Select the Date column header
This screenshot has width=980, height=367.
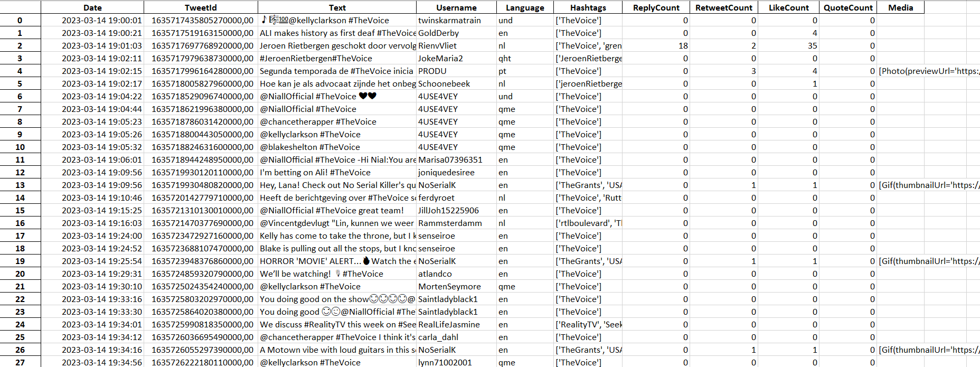pos(92,7)
